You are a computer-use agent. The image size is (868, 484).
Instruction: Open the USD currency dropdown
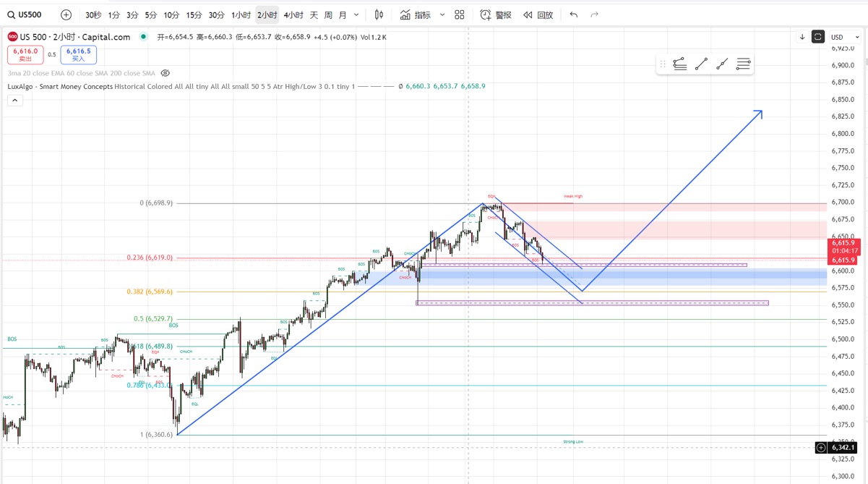(844, 37)
